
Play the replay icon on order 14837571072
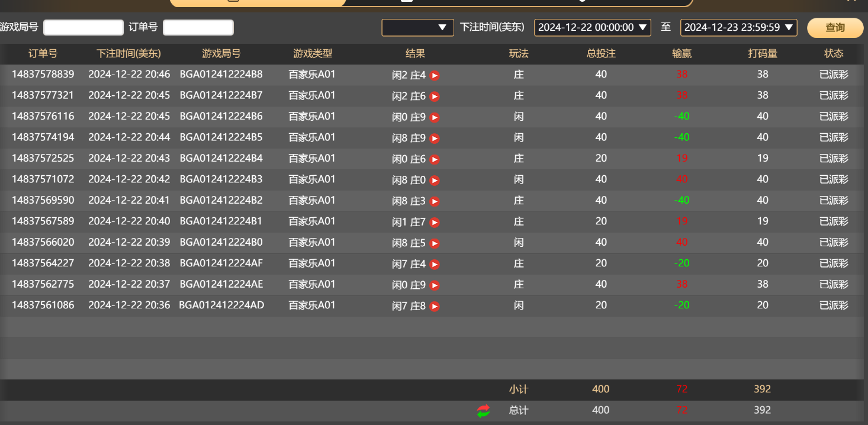coord(436,180)
